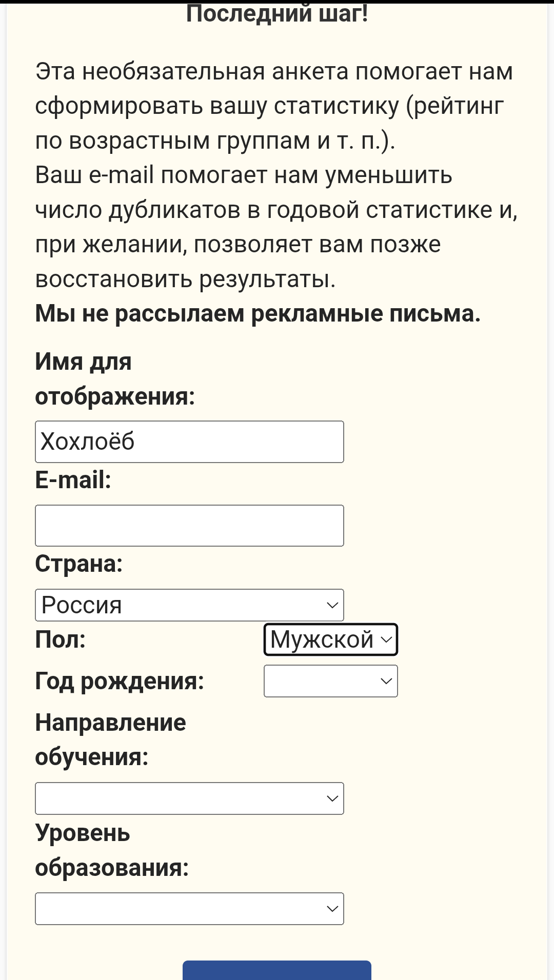Click the "Последний шаг!" heading
The height and width of the screenshot is (980, 554).
[x=277, y=13]
